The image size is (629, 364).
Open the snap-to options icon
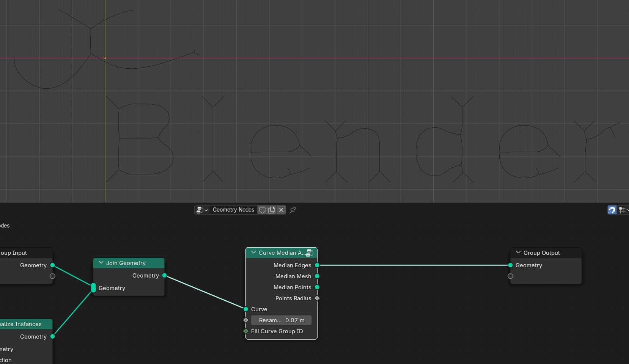(624, 210)
